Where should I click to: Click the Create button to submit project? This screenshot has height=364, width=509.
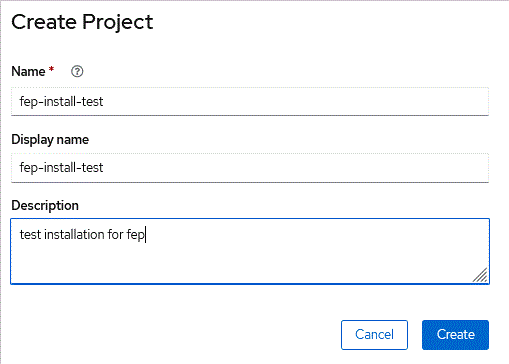coord(455,335)
